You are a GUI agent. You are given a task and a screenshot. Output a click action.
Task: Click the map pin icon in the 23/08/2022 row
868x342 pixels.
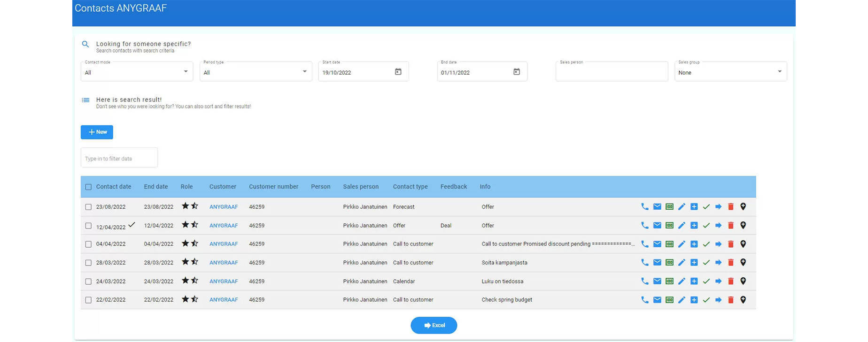(743, 207)
